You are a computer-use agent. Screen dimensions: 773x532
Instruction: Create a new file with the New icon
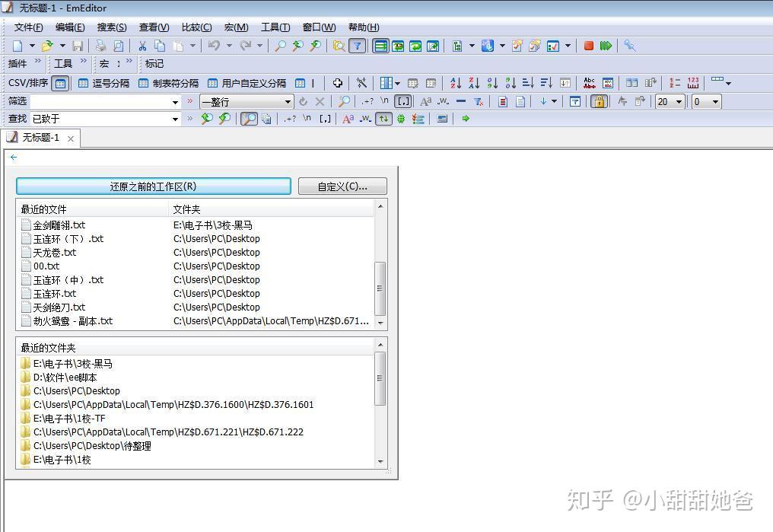coord(17,46)
